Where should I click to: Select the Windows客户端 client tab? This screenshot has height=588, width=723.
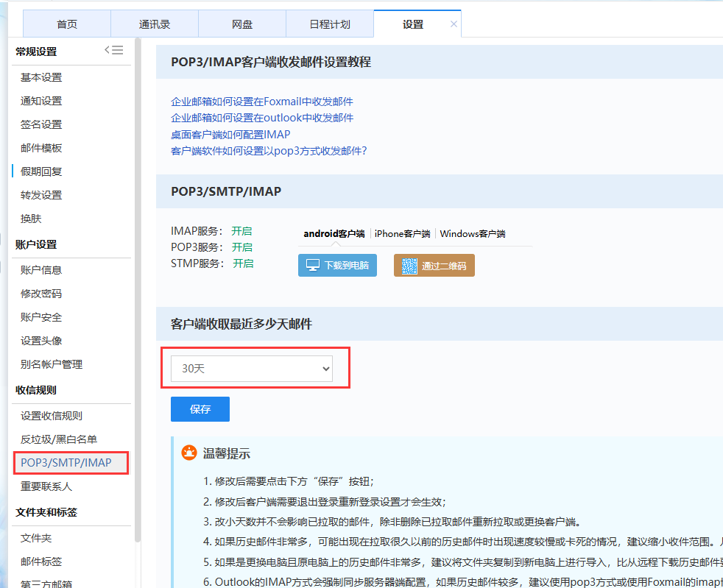click(x=472, y=233)
